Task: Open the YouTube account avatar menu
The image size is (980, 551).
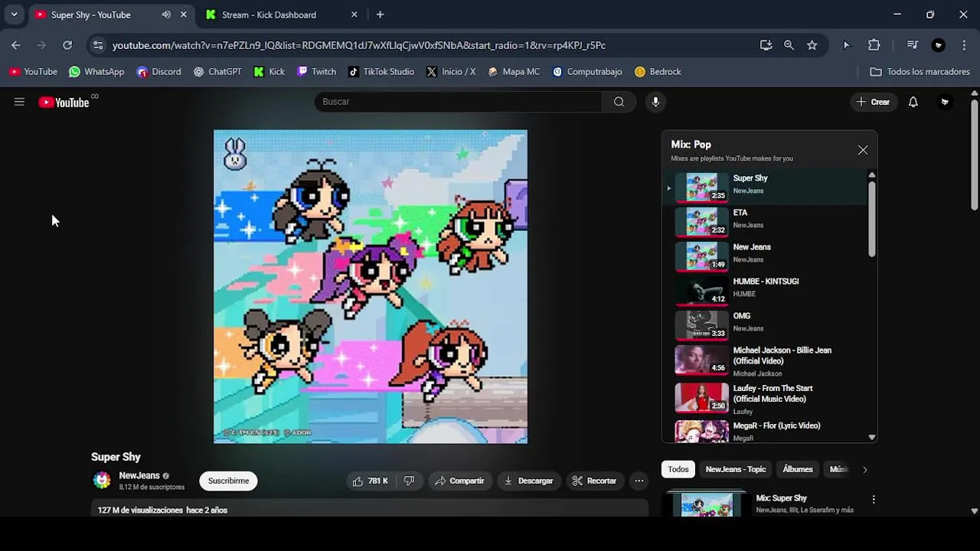Action: pyautogui.click(x=945, y=102)
